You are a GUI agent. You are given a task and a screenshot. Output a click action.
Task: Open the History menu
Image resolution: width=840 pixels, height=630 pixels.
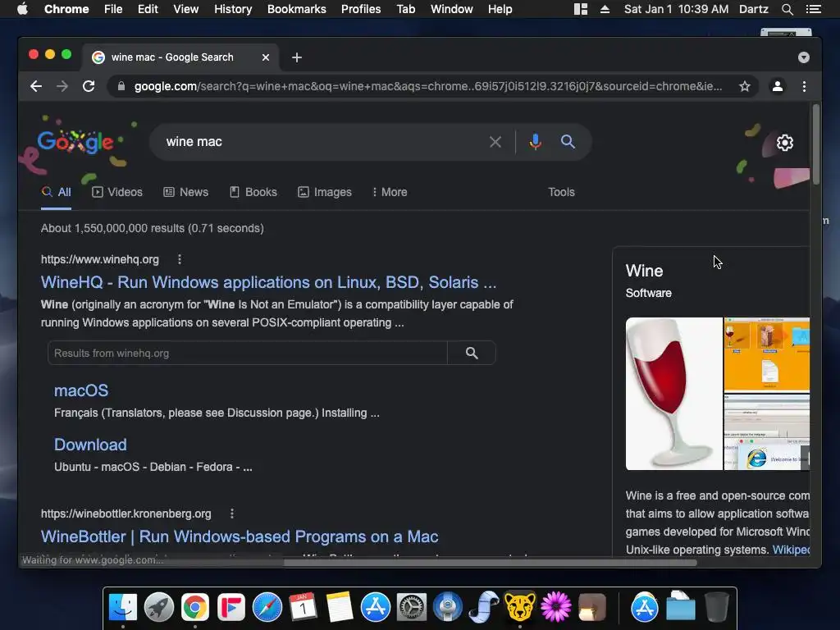coord(233,9)
